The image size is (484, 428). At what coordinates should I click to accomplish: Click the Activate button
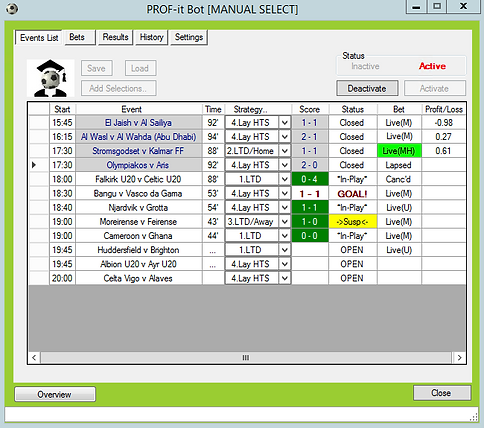pyautogui.click(x=434, y=88)
